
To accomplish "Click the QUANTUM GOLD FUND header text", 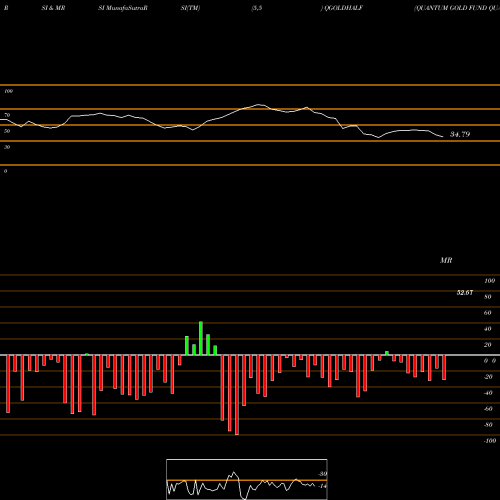I will tap(457, 8).
